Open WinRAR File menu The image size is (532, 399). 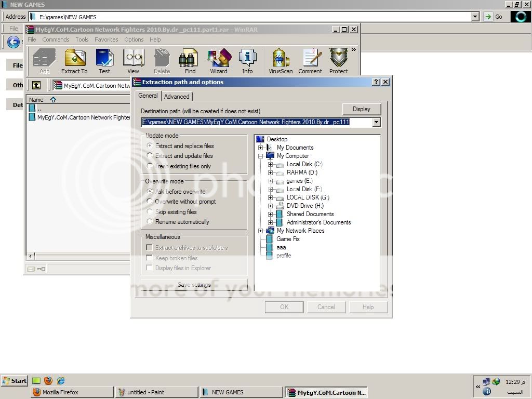point(32,39)
